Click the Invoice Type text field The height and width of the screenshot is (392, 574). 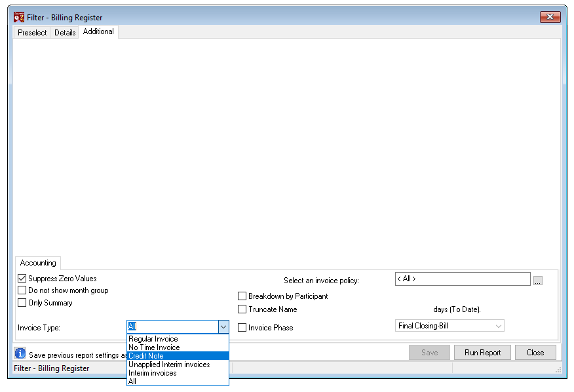tap(173, 327)
